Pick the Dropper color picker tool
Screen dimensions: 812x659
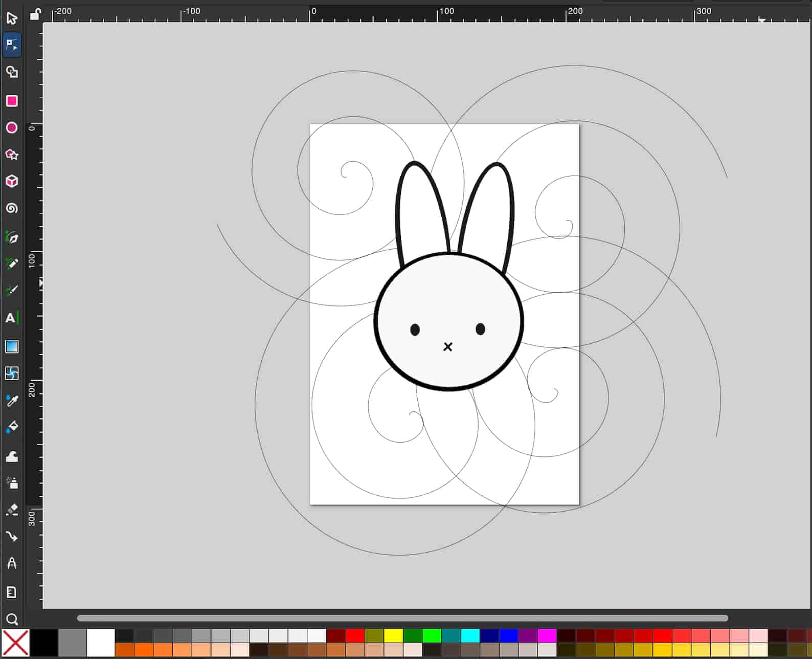click(x=12, y=400)
